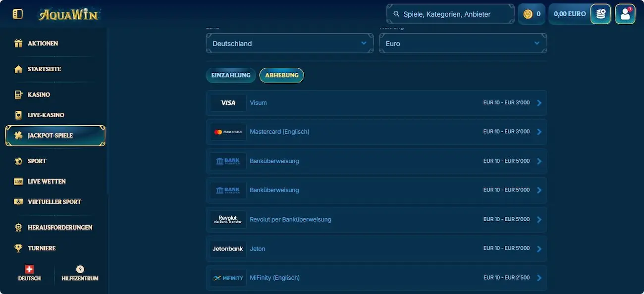Go to Startseite in the sidebar

tap(45, 69)
